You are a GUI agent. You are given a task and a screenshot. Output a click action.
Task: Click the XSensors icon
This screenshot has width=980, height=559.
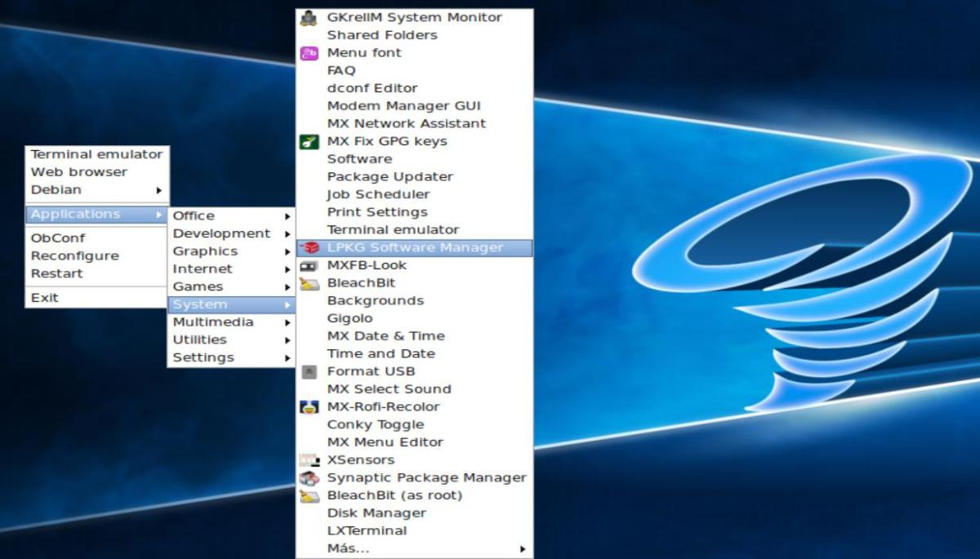309,459
